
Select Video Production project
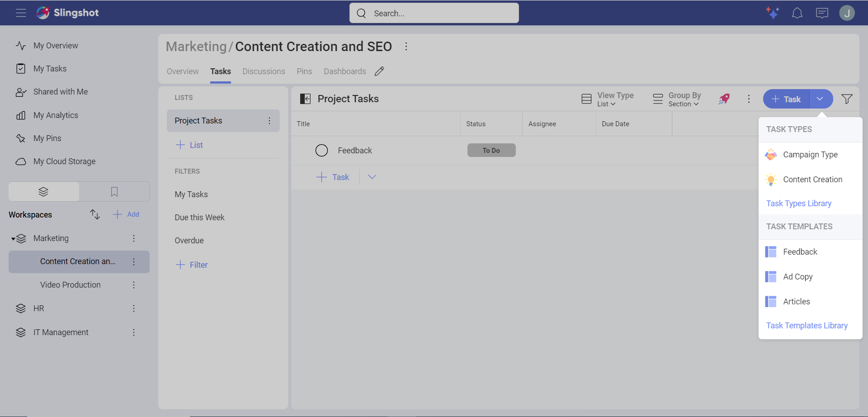[71, 285]
